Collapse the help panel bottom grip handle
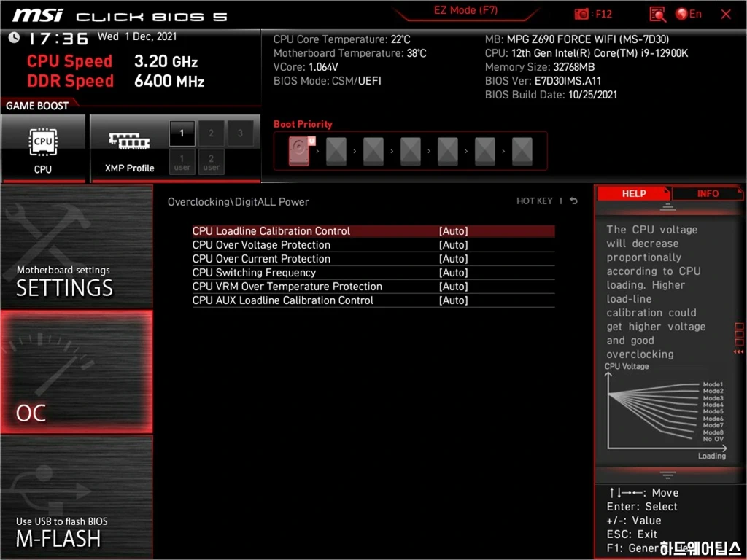 click(667, 475)
